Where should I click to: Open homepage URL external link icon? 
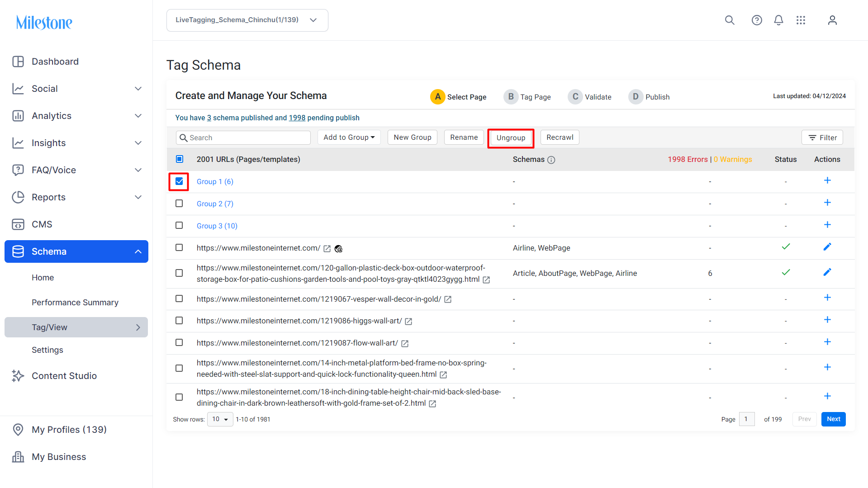coord(327,249)
